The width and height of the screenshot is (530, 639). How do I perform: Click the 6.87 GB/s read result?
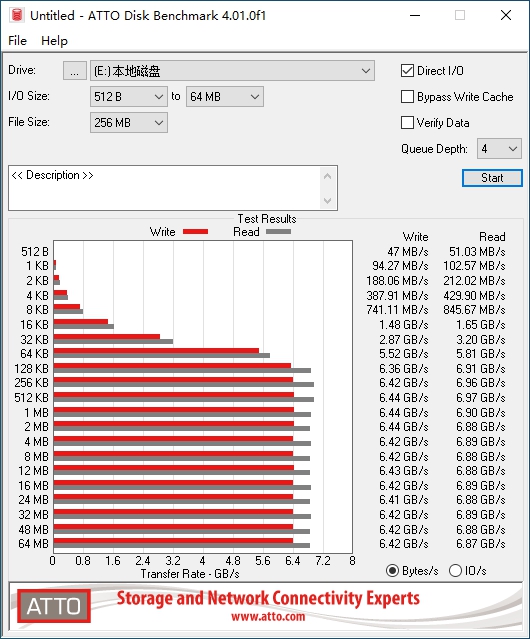tap(481, 544)
